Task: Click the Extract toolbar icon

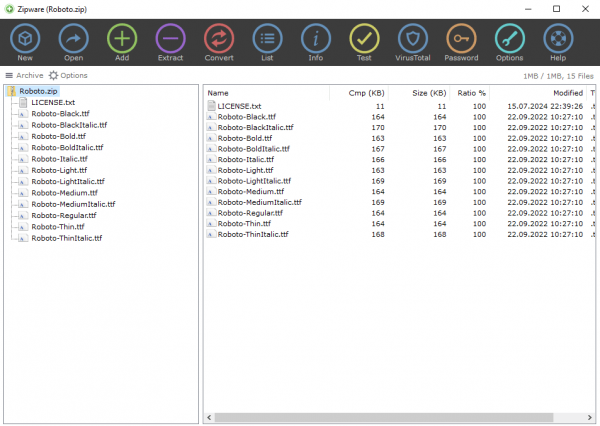Action: point(170,39)
